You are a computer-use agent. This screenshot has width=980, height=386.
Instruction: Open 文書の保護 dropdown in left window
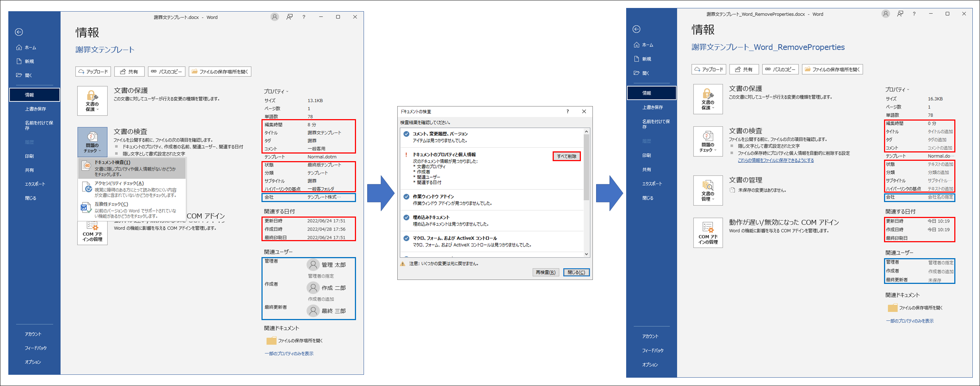click(92, 101)
